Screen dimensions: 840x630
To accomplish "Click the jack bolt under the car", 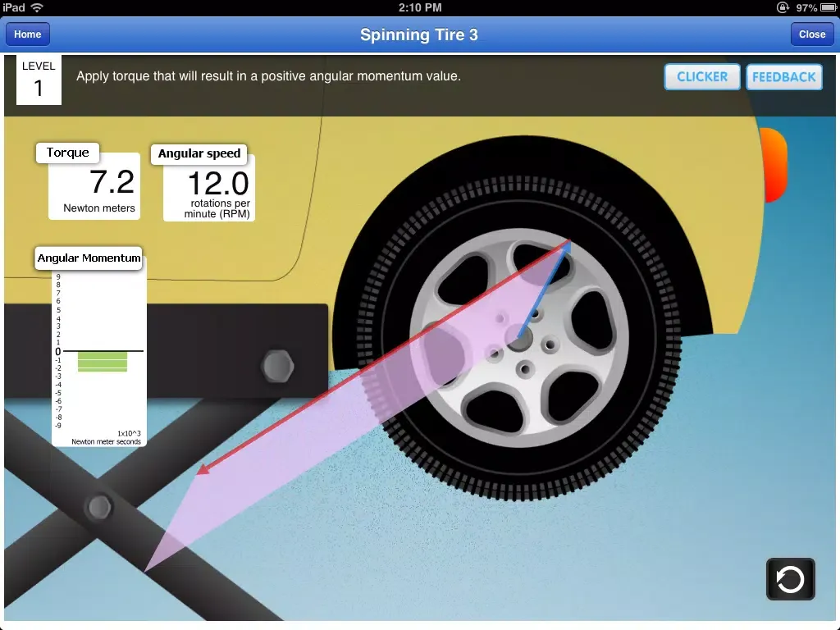I will pos(277,367).
